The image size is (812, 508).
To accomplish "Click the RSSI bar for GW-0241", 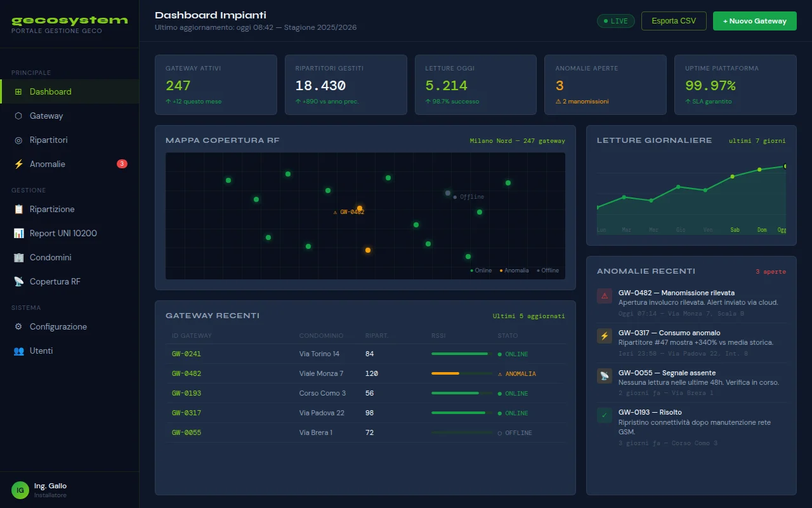I will 462,354.
